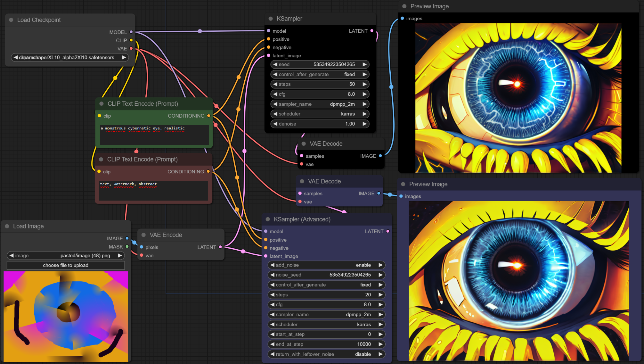Click the lower VAE Decode node title
Viewport: 644px width, 364px height.
(324, 181)
